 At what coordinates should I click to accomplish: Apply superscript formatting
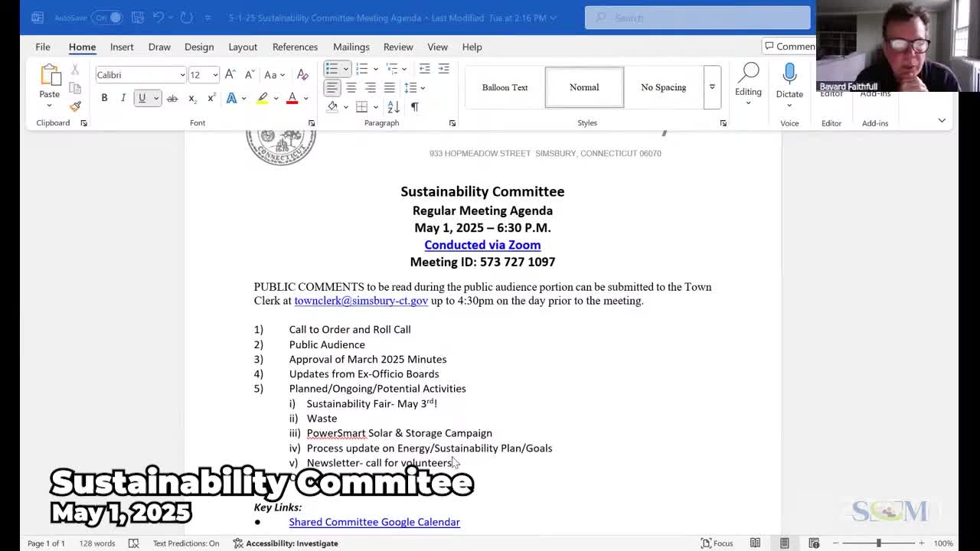[x=211, y=98]
